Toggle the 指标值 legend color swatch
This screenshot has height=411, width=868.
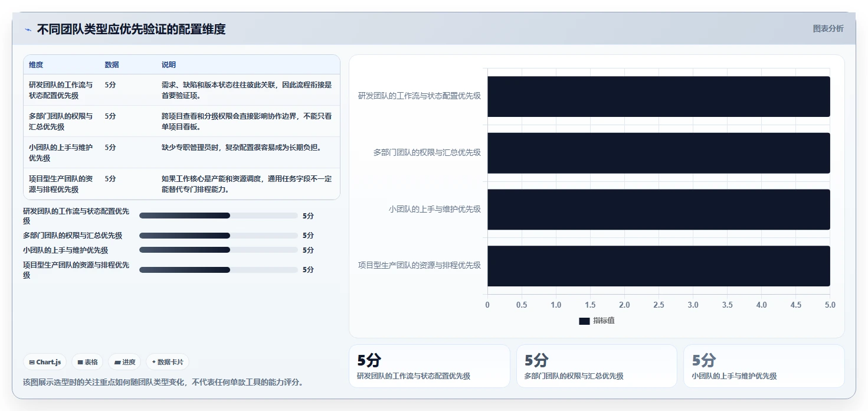coord(584,321)
